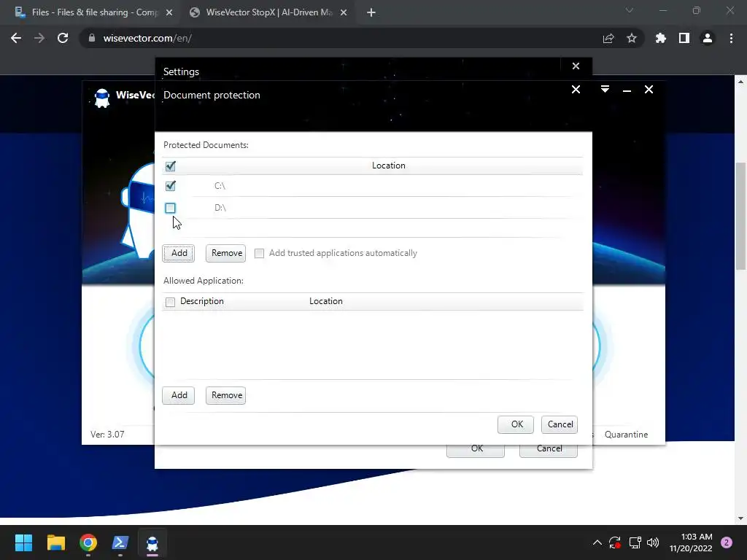
Task: Open Chrome from the taskbar
Action: click(x=88, y=542)
